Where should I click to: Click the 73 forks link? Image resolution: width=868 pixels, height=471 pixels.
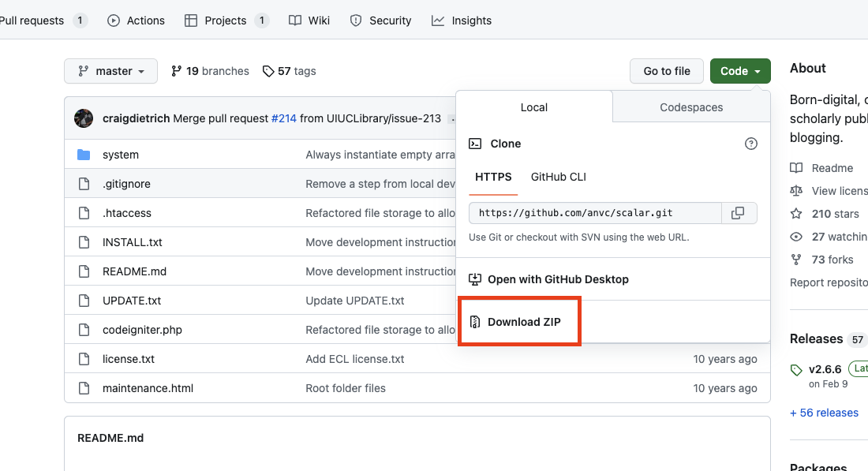[x=832, y=260]
